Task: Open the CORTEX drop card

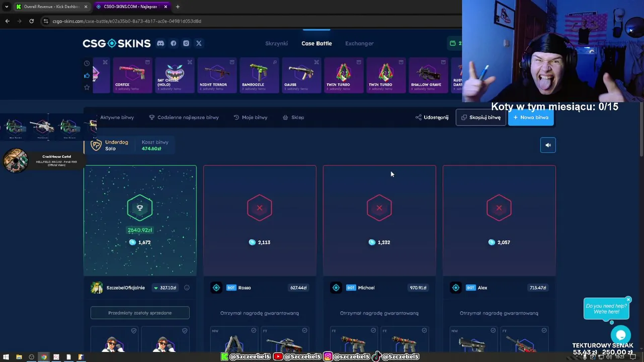Action: point(132,75)
